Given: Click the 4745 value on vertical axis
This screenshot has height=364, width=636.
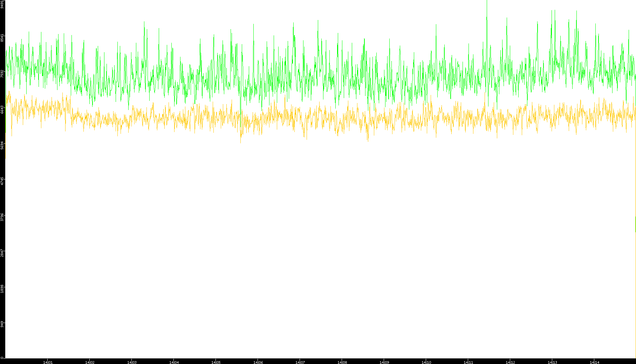Looking at the screenshot, I should [x=2, y=181].
